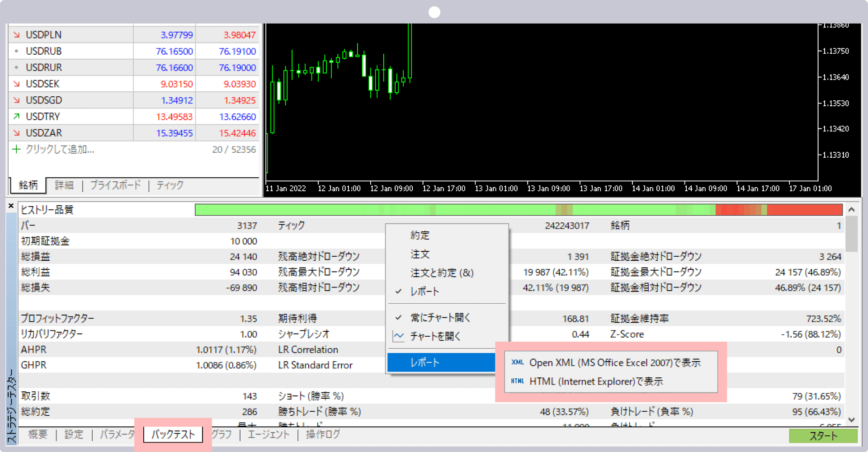Click the ストラテジーテスター vertical panel label
The width and height of the screenshot is (868, 452).
(x=12, y=405)
